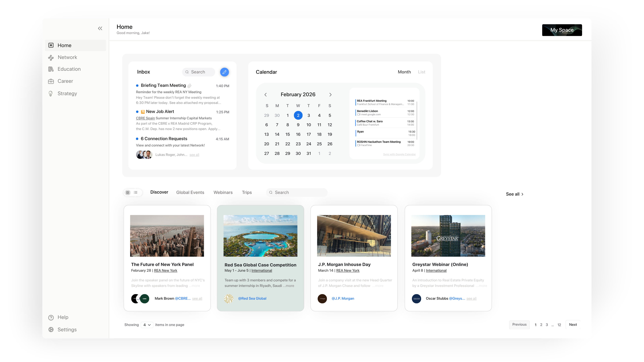Select February 2 in calendar
This screenshot has width=644, height=362.
(298, 115)
